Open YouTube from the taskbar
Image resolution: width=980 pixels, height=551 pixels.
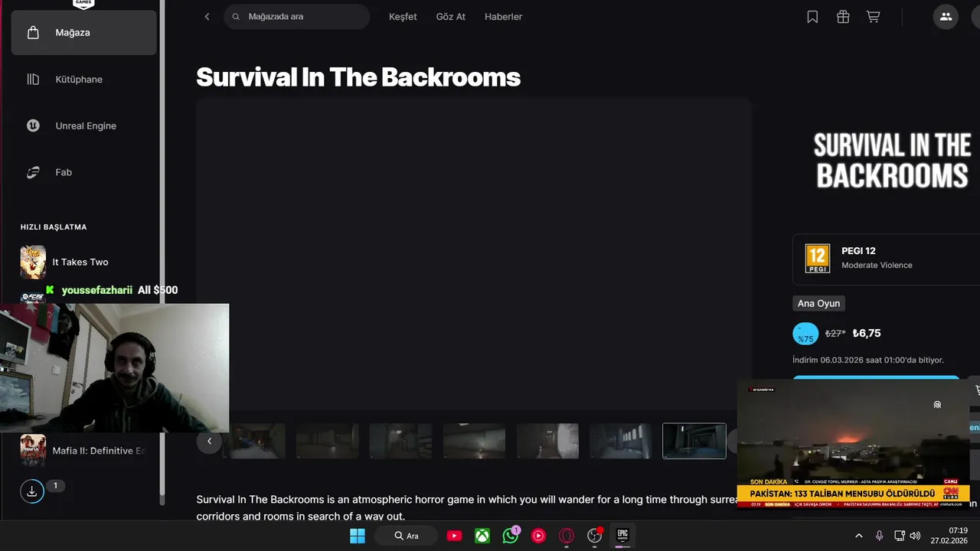coord(454,536)
